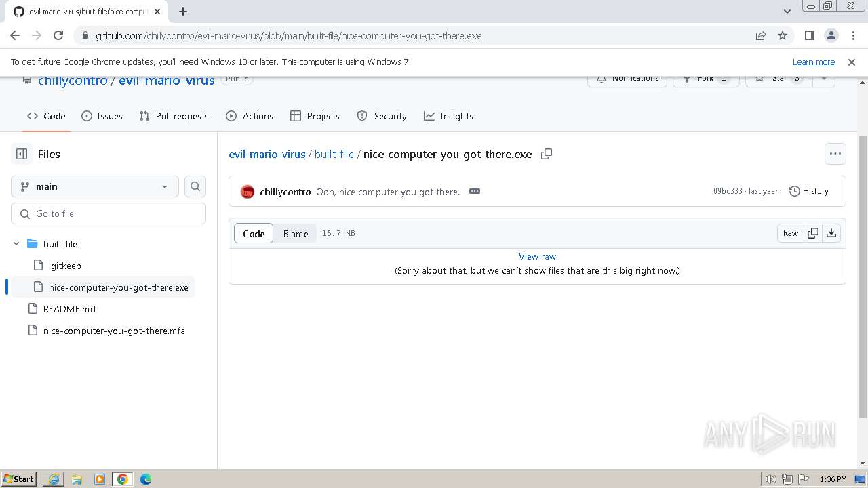Click the Notifications button
Viewport: 868px width, 488px height.
627,79
